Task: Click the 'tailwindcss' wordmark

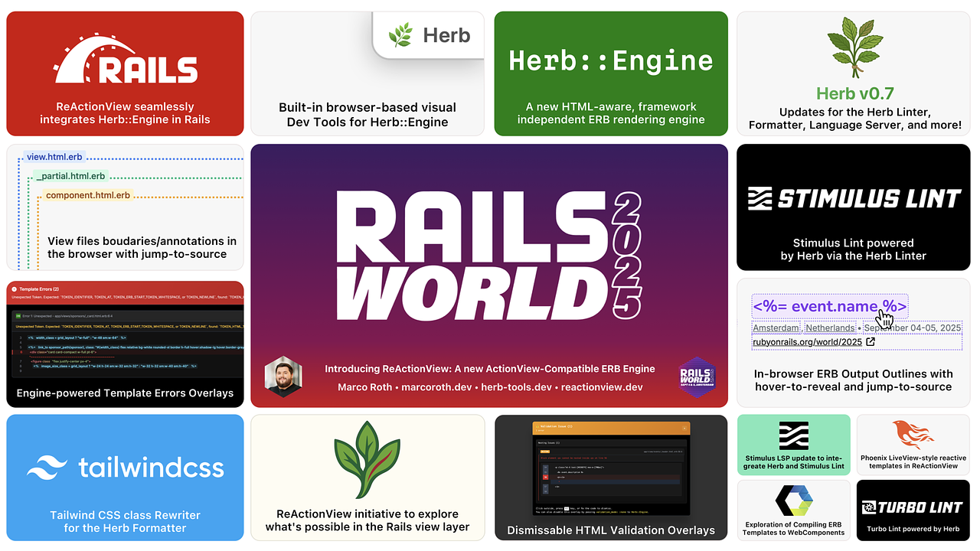Action: click(x=152, y=466)
